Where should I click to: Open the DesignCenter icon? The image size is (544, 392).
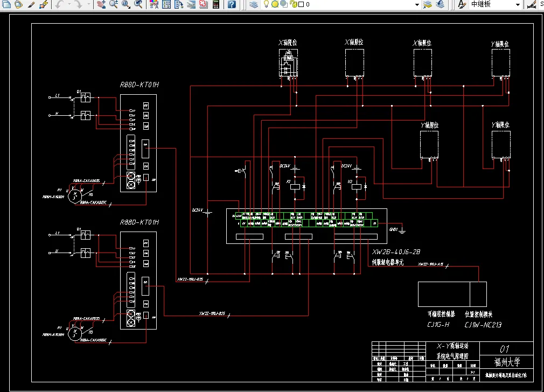point(166,4)
